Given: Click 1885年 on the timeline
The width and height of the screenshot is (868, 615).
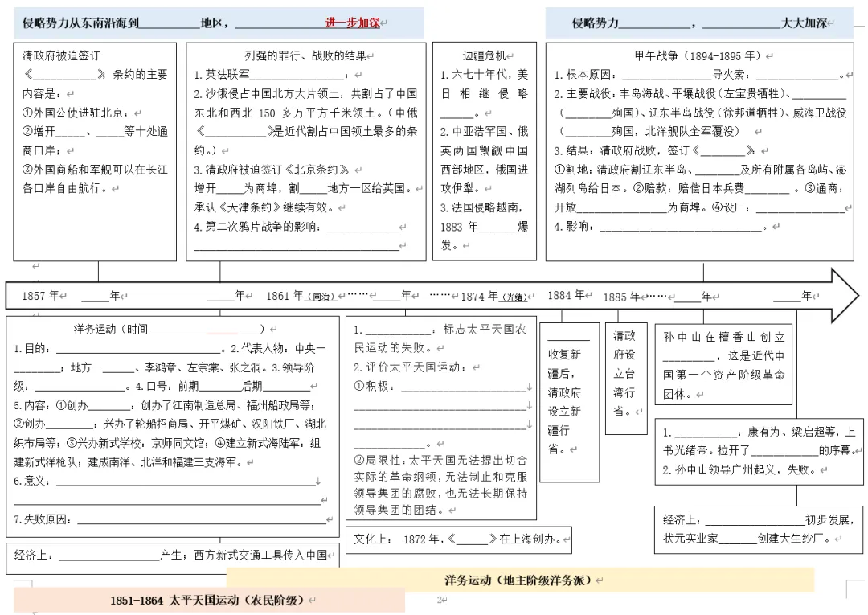Looking at the screenshot, I should [621, 297].
